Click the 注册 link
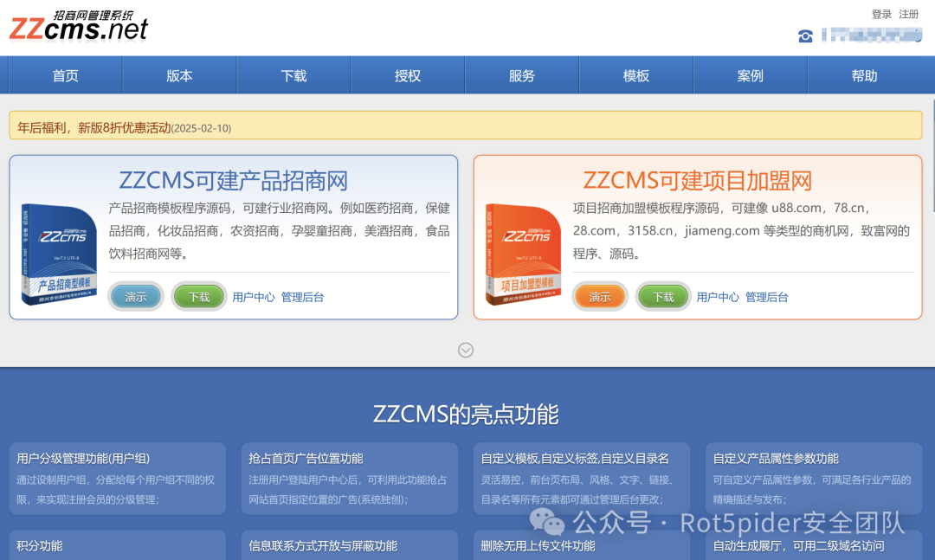This screenshot has width=935, height=560. pyautogui.click(x=909, y=15)
